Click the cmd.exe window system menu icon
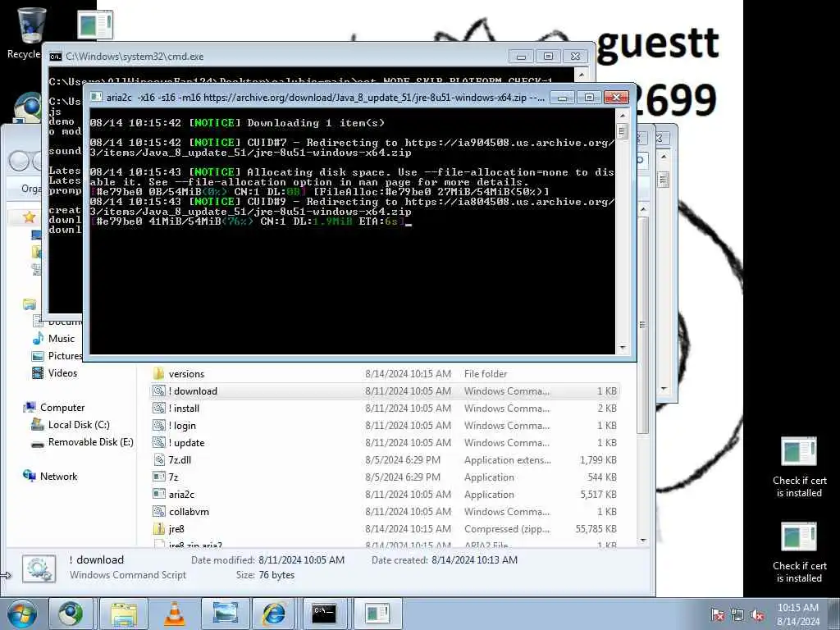 click(55, 57)
